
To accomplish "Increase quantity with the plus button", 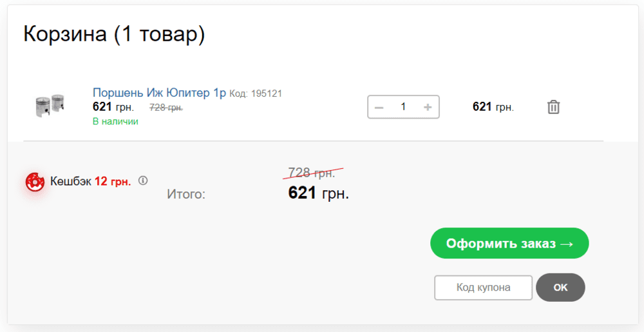I will [x=427, y=107].
